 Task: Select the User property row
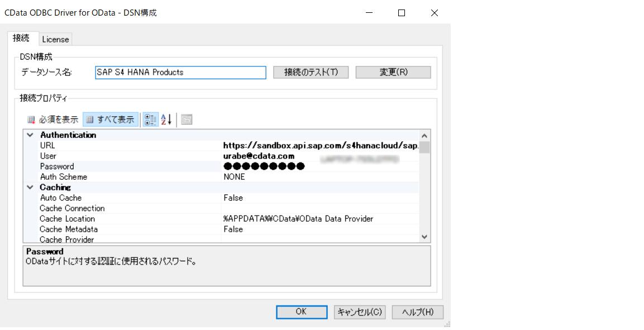point(228,156)
